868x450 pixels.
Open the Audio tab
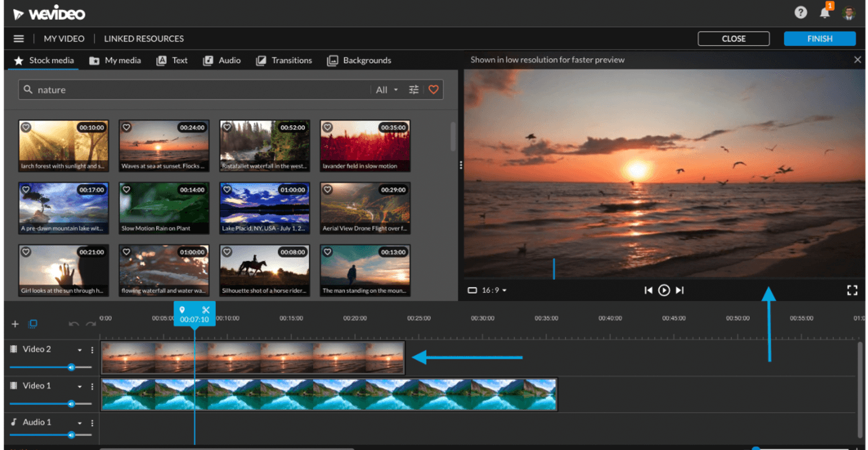[222, 60]
